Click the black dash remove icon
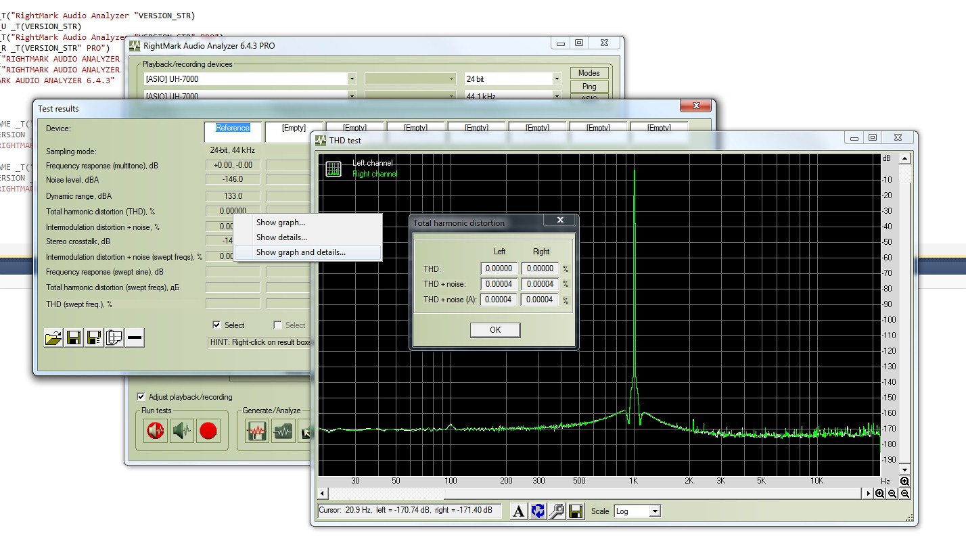Screen dimensions: 966x560 pos(135,338)
